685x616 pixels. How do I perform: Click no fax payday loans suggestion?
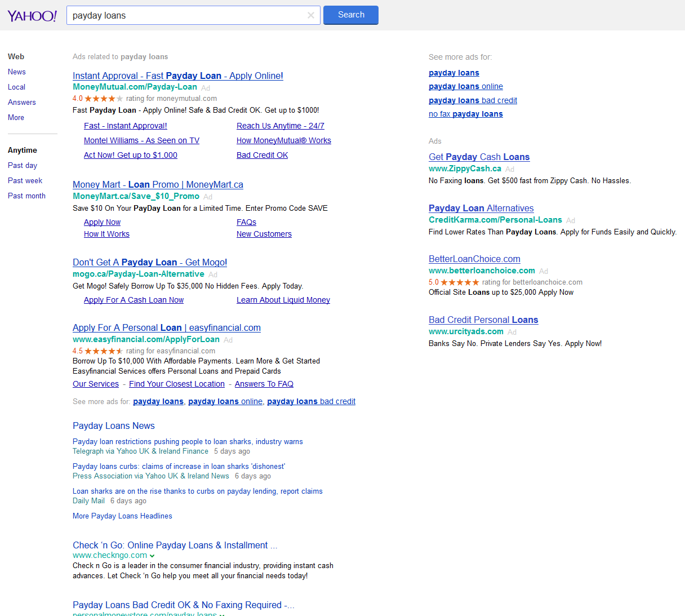point(466,114)
